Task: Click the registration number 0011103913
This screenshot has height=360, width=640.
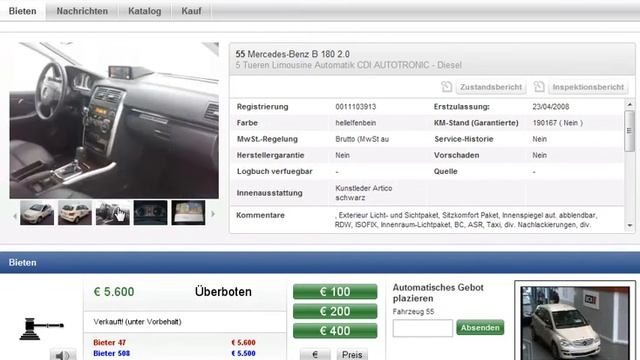Action: pos(356,107)
